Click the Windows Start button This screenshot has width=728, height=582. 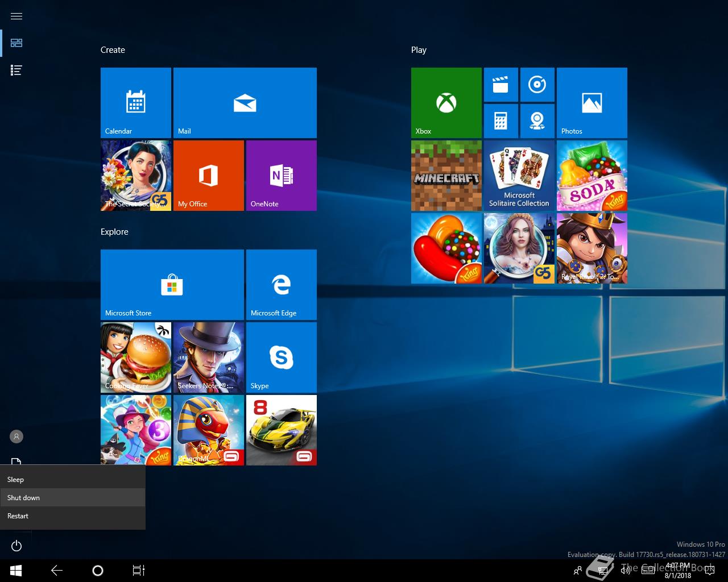[16, 571]
